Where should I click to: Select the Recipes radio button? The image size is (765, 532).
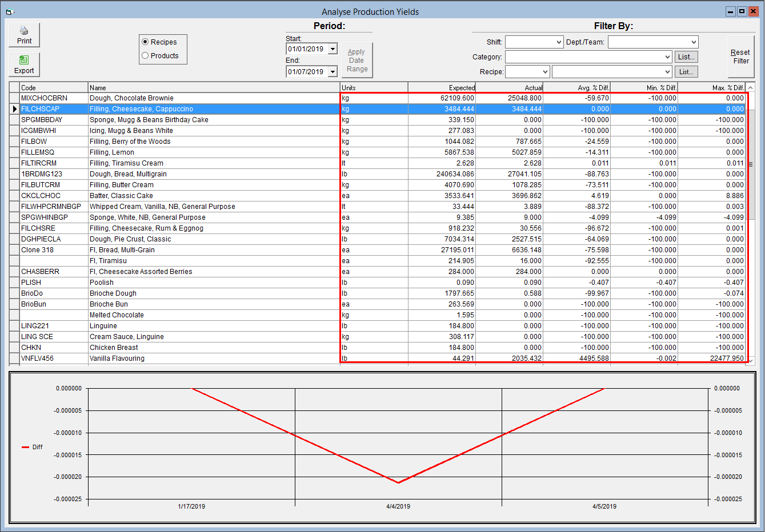(146, 42)
